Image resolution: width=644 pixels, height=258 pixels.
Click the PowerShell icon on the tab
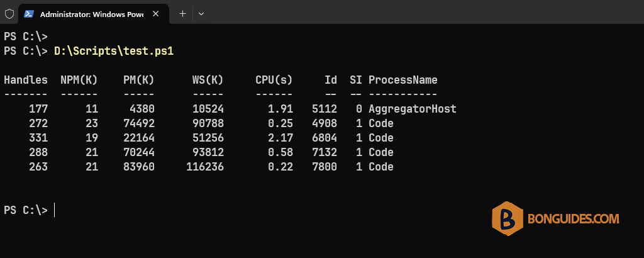tap(28, 14)
